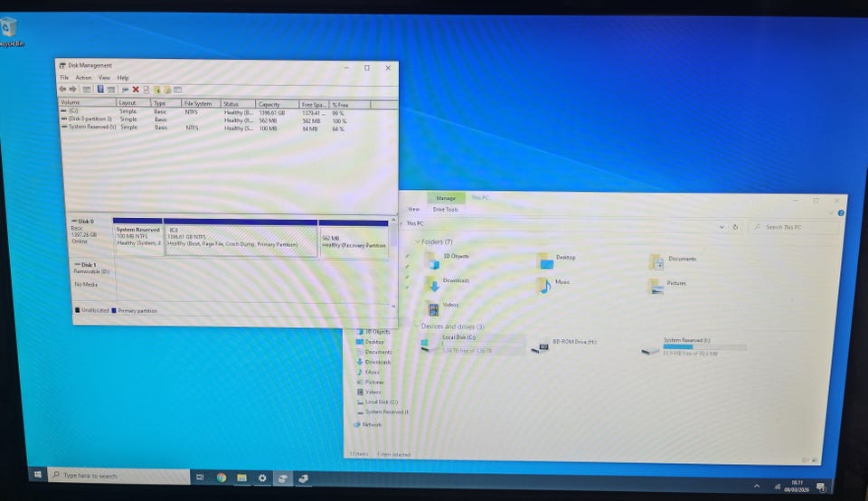Show hidden icons chevron in system tray
The height and width of the screenshot is (501, 868).
click(x=756, y=486)
